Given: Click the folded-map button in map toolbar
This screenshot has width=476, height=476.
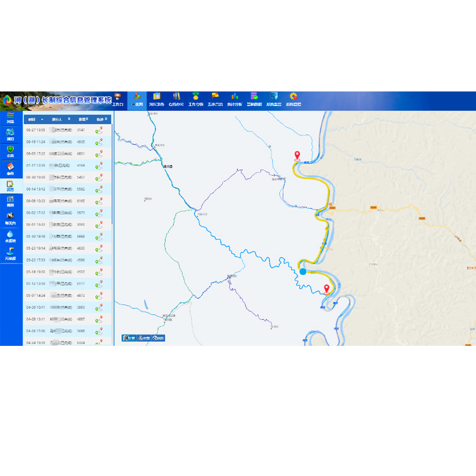Looking at the screenshot, I should click(129, 338).
